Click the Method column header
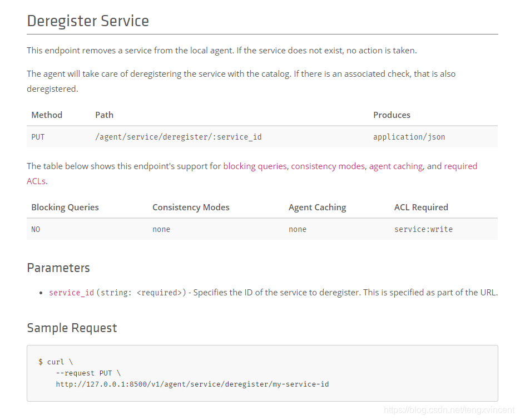 click(x=47, y=115)
